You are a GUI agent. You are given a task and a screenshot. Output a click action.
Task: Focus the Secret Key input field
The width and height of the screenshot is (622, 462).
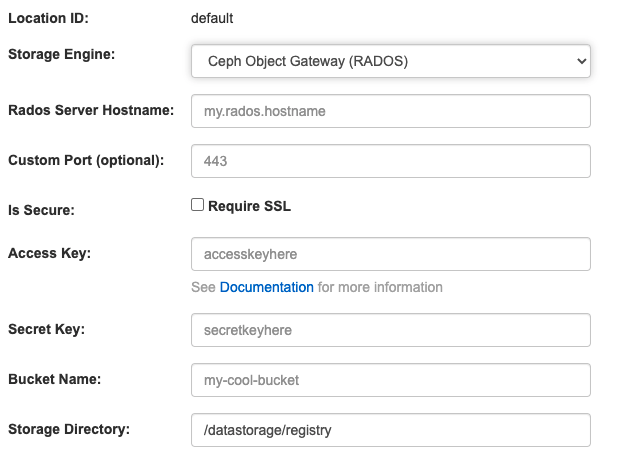(x=390, y=330)
